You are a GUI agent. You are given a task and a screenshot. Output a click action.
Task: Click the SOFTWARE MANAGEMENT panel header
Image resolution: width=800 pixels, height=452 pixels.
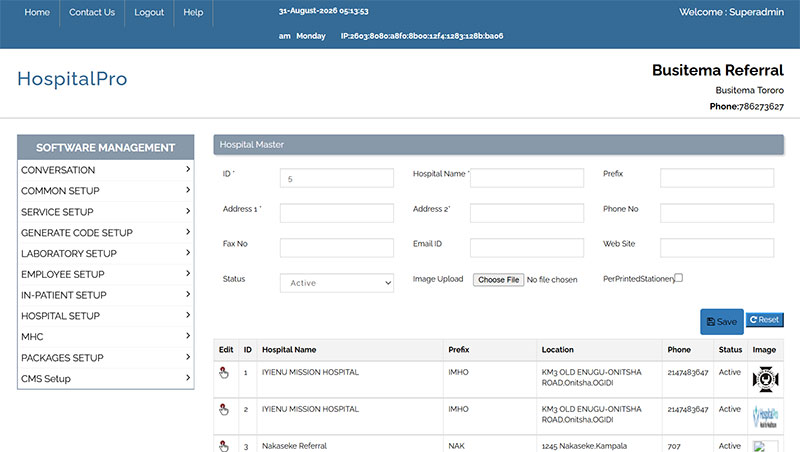click(x=106, y=147)
